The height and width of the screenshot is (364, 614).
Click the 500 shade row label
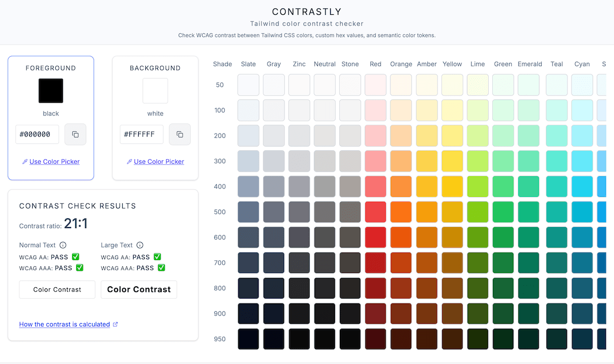(220, 212)
